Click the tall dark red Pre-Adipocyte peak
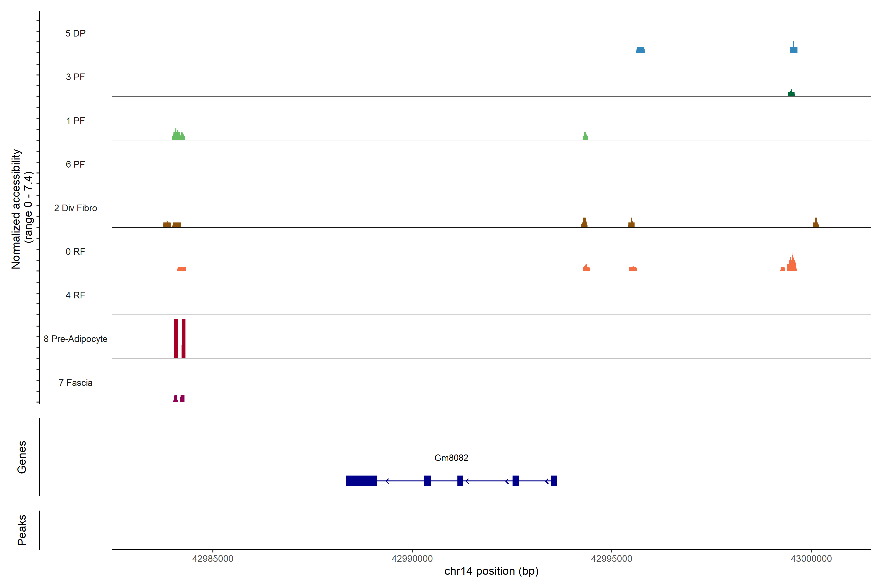The image size is (882, 588). tap(176, 338)
